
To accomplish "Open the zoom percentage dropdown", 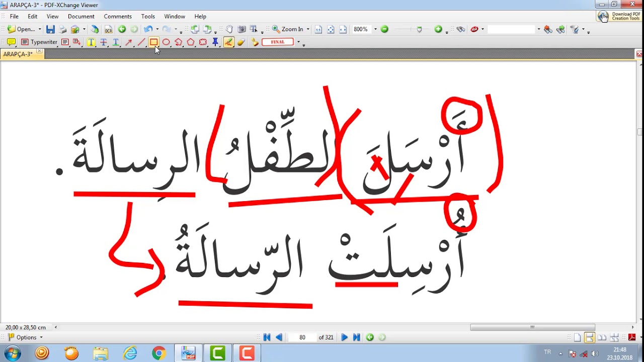I will [375, 29].
